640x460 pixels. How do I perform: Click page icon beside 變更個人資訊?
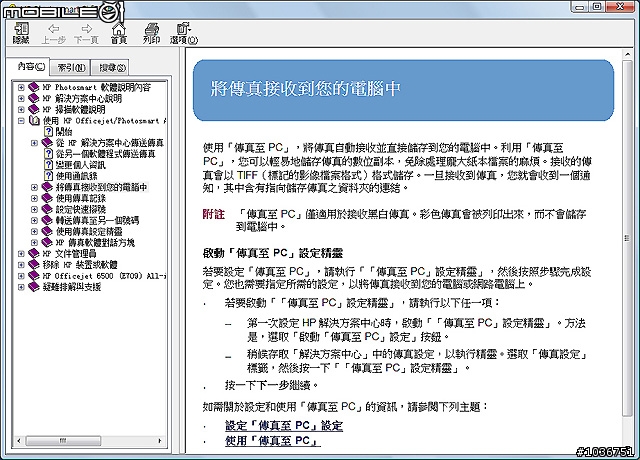(48, 164)
